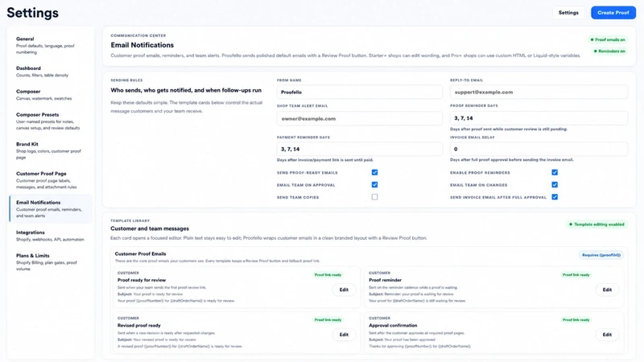Image resolution: width=644 pixels, height=362 pixels.
Task: Uncheck Email Team on Approval
Action: [374, 185]
